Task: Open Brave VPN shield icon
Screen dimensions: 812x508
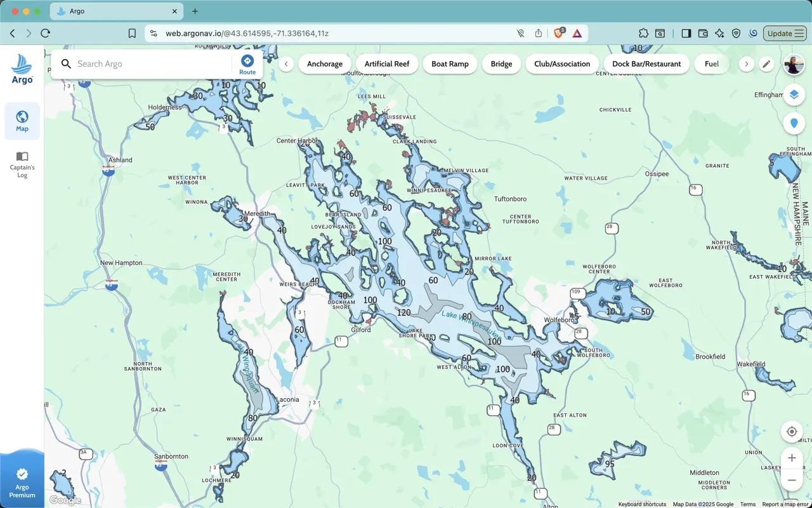Action: (736, 33)
